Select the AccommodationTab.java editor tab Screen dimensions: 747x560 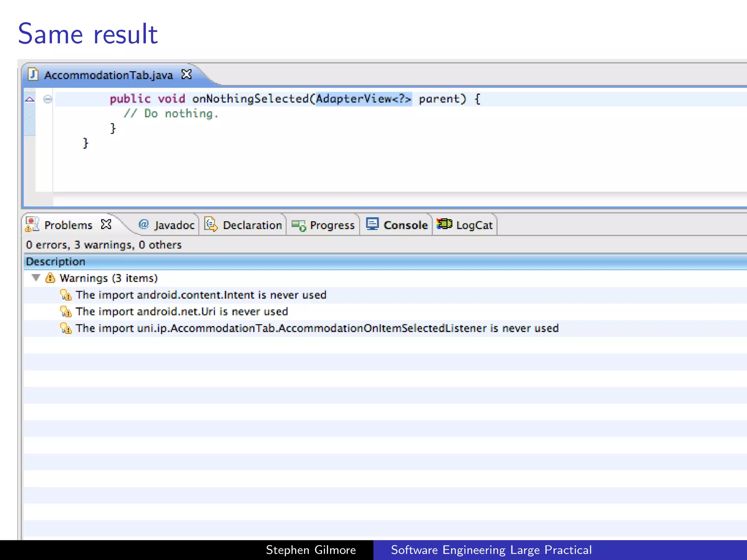click(x=109, y=75)
